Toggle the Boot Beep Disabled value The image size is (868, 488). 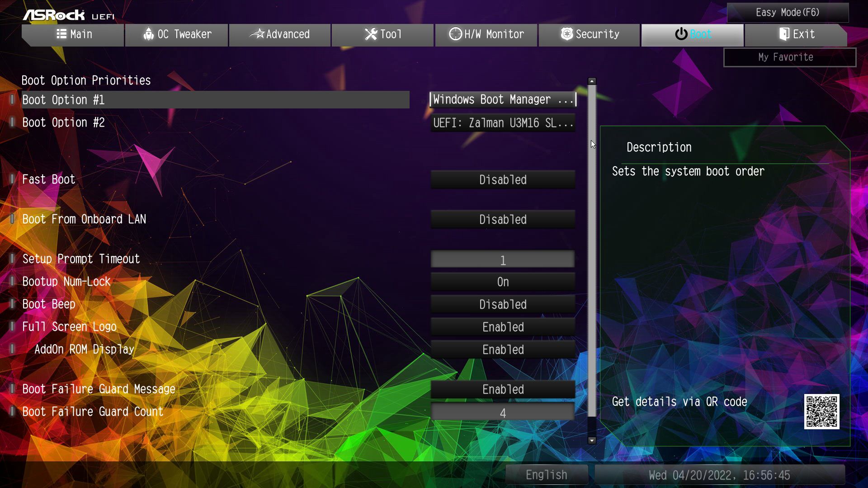503,305
